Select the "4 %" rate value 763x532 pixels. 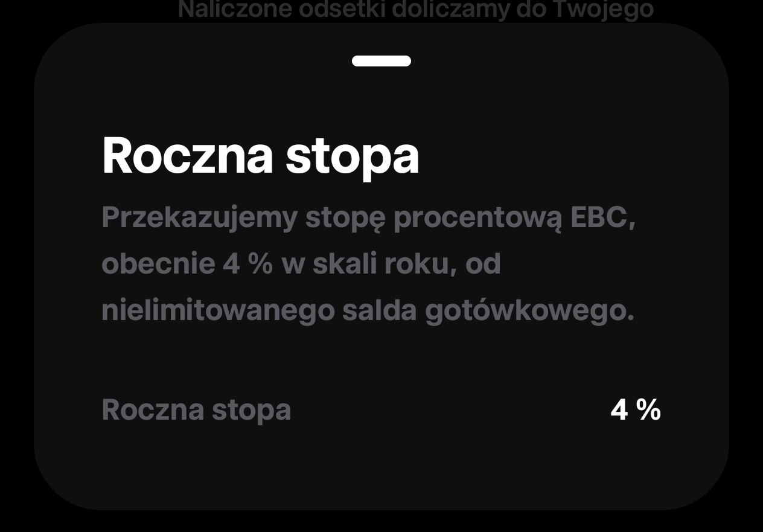click(636, 410)
